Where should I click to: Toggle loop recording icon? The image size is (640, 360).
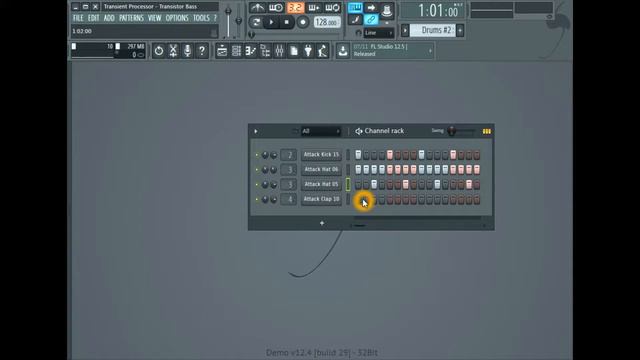[x=333, y=7]
